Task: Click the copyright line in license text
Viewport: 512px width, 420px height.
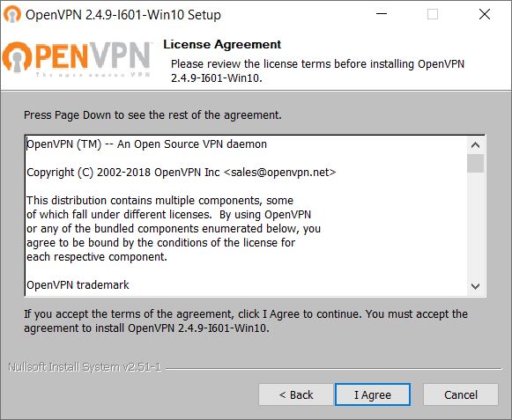Action: (x=182, y=173)
